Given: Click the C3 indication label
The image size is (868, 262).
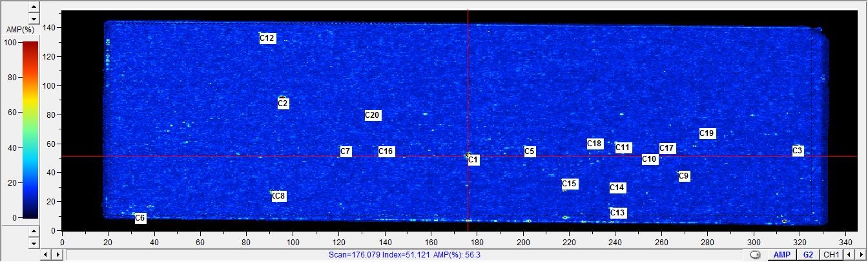Looking at the screenshot, I should [x=798, y=151].
